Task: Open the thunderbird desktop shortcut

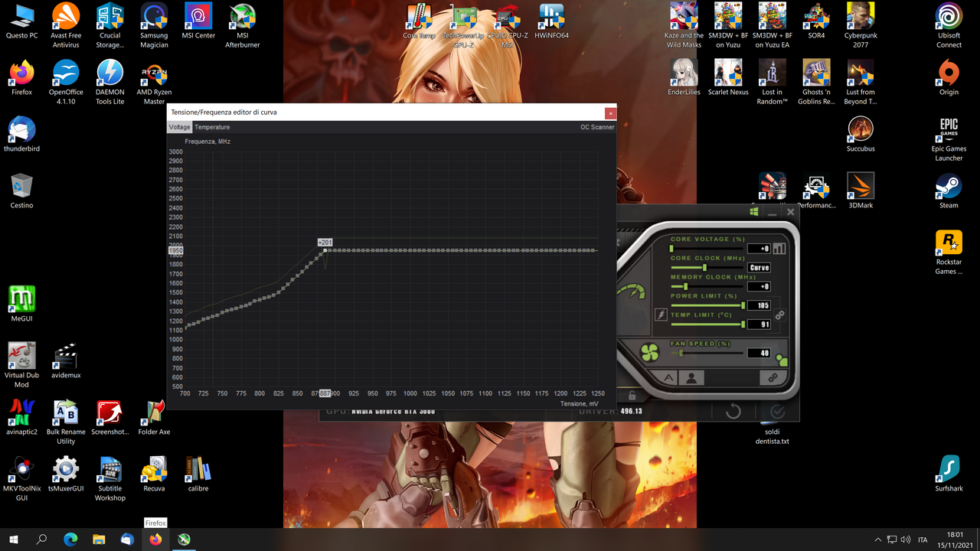Action: pos(21,134)
